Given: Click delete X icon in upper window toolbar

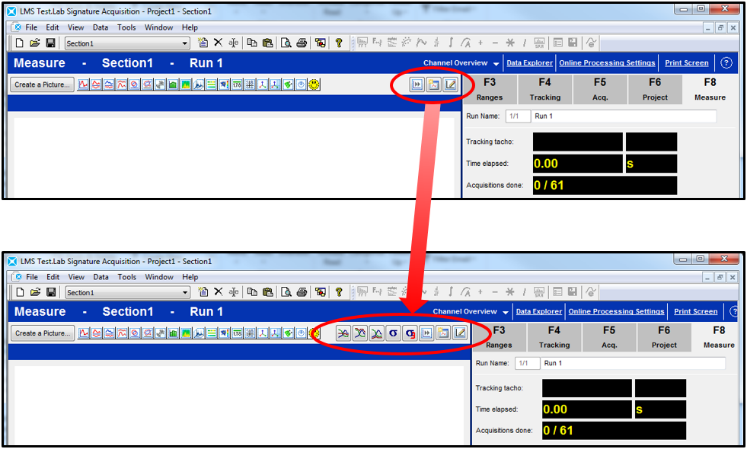Looking at the screenshot, I should point(218,42).
